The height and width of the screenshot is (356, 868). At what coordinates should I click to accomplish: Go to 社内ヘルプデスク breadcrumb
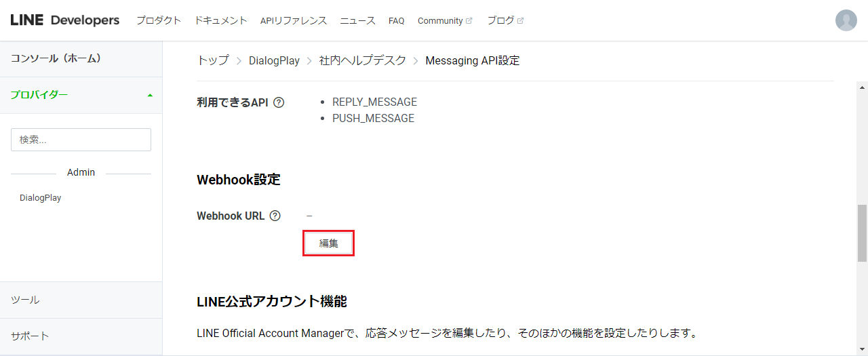click(363, 60)
